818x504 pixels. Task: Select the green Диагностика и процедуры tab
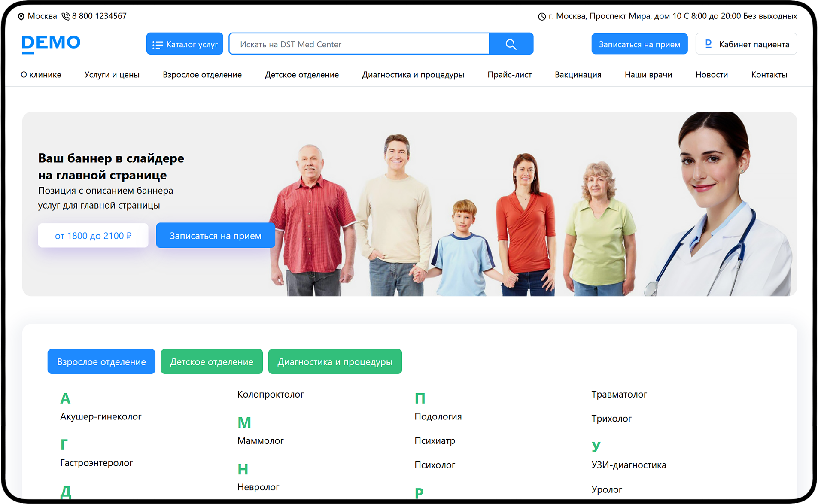(335, 361)
